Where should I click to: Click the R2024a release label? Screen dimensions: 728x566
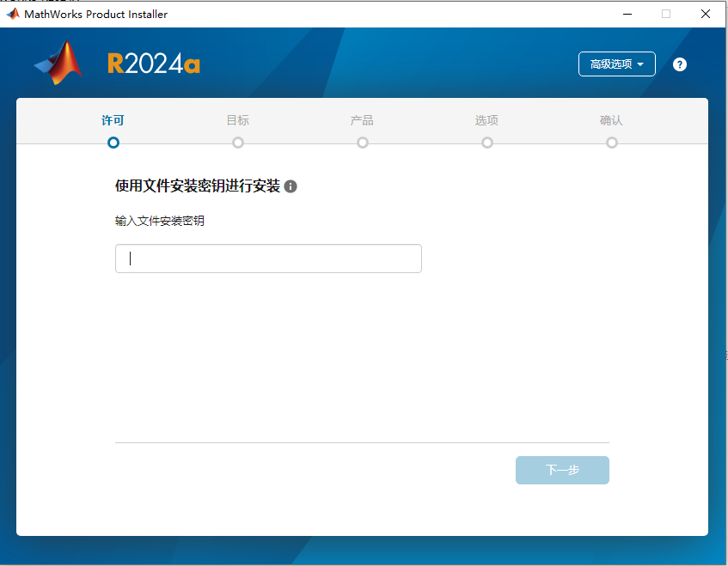tap(154, 64)
